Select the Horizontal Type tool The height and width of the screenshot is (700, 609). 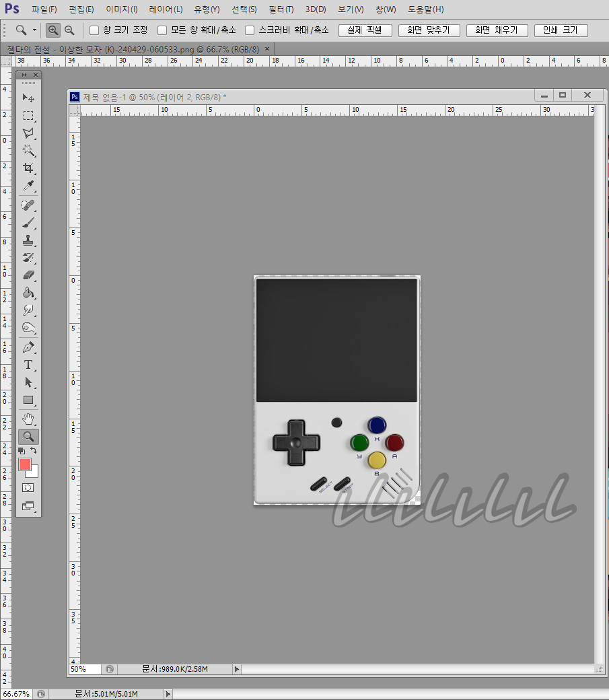click(x=28, y=365)
